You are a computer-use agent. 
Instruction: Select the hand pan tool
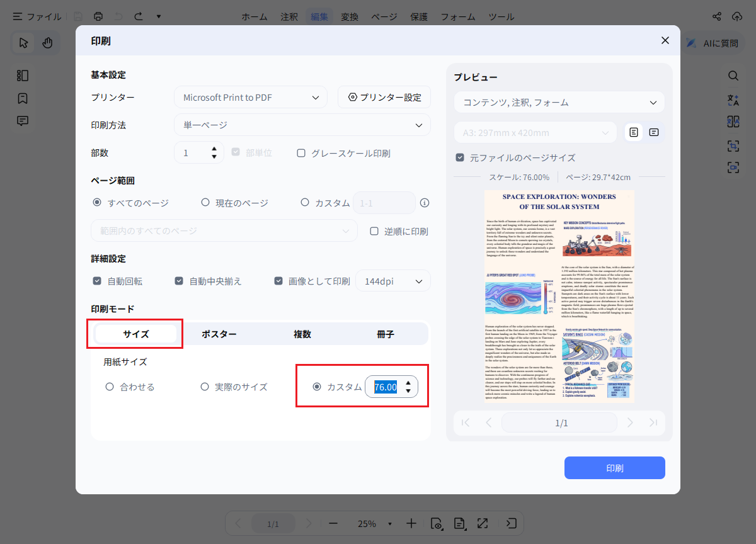(x=47, y=43)
